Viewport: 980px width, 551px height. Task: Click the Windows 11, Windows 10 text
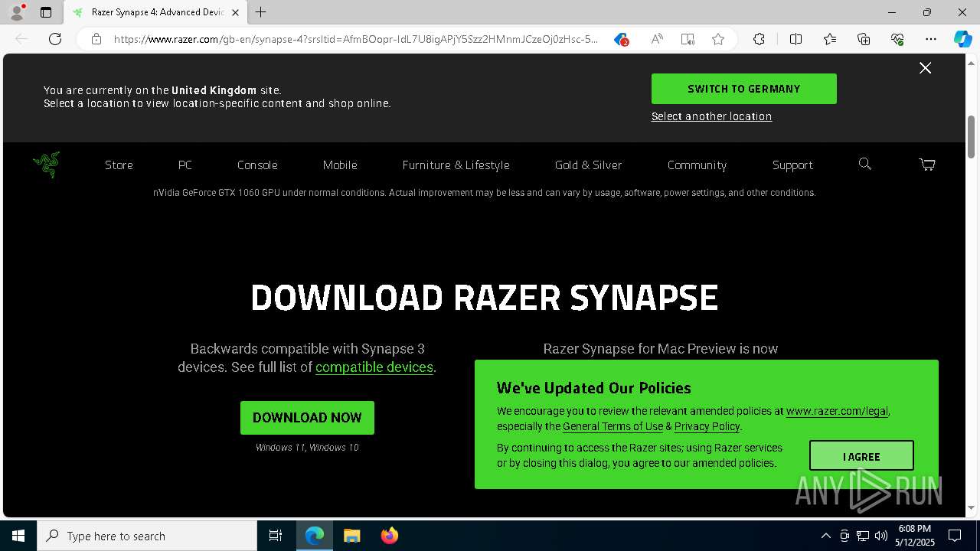click(307, 448)
